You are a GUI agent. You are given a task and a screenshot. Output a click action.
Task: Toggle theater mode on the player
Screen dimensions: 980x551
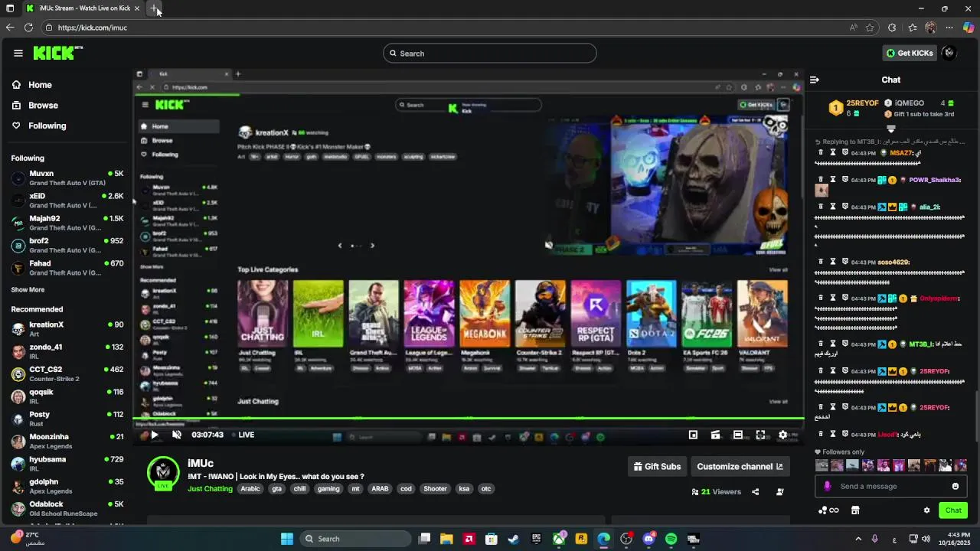coord(737,435)
